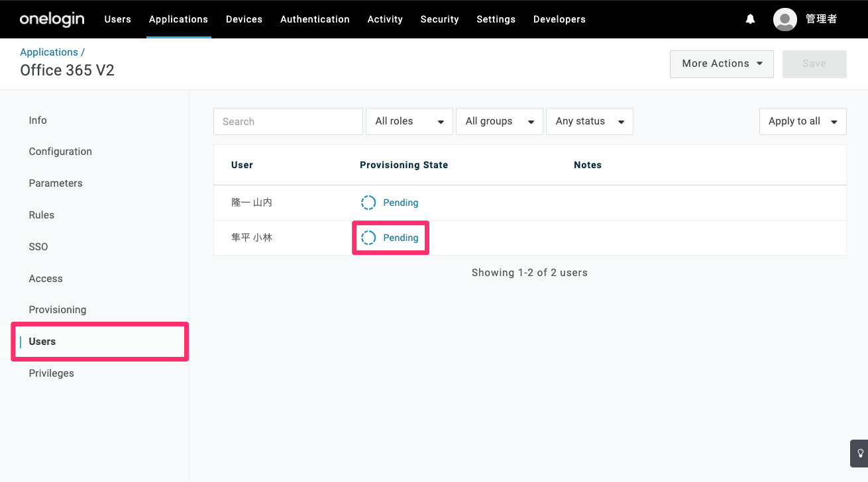Open the Devices menu
868x482 pixels.
click(x=244, y=19)
